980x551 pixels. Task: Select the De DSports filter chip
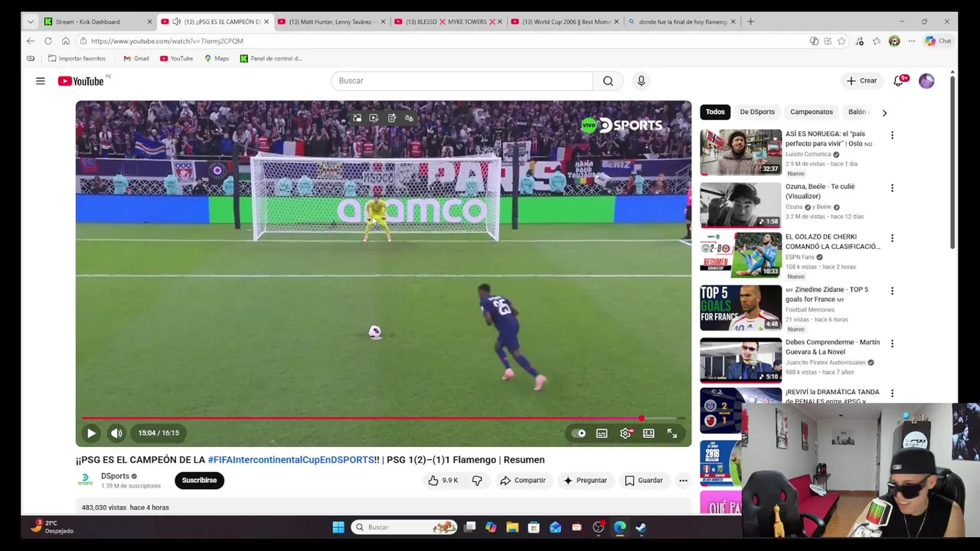757,112
